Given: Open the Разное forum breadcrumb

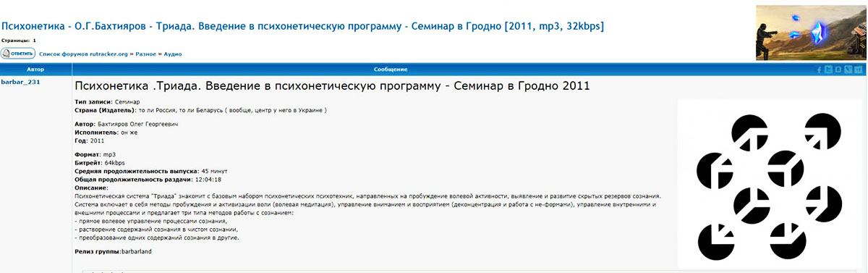Looking at the screenshot, I should coord(146,54).
